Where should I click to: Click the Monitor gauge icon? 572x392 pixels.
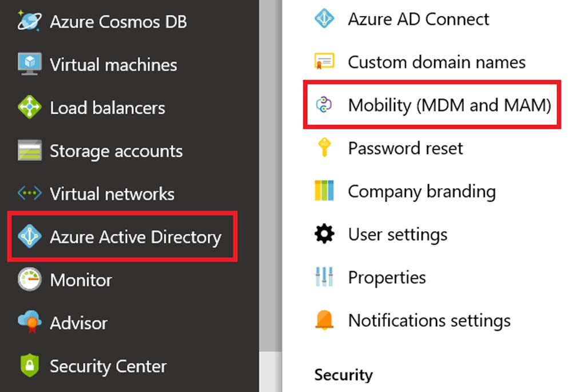click(x=30, y=279)
